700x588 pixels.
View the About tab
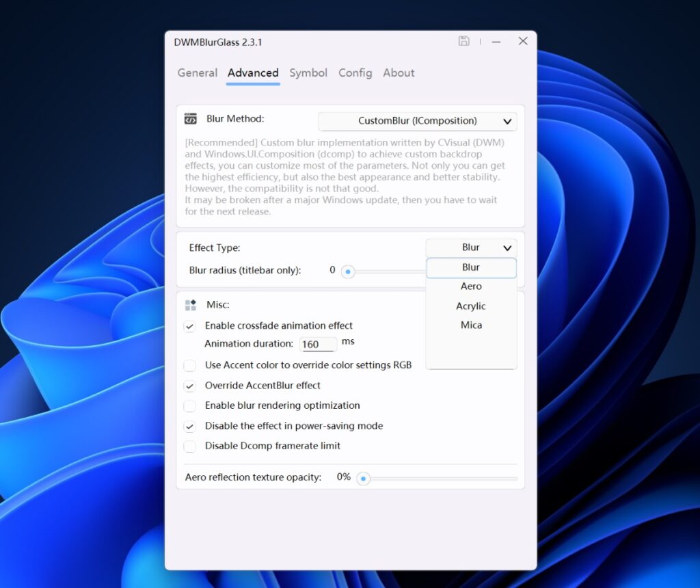coord(399,73)
